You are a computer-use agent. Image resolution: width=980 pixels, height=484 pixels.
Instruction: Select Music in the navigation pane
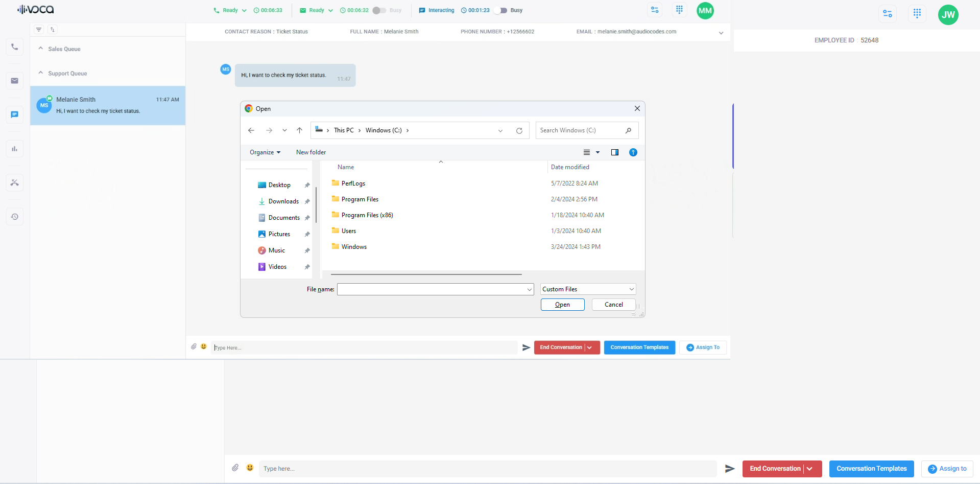click(x=277, y=250)
